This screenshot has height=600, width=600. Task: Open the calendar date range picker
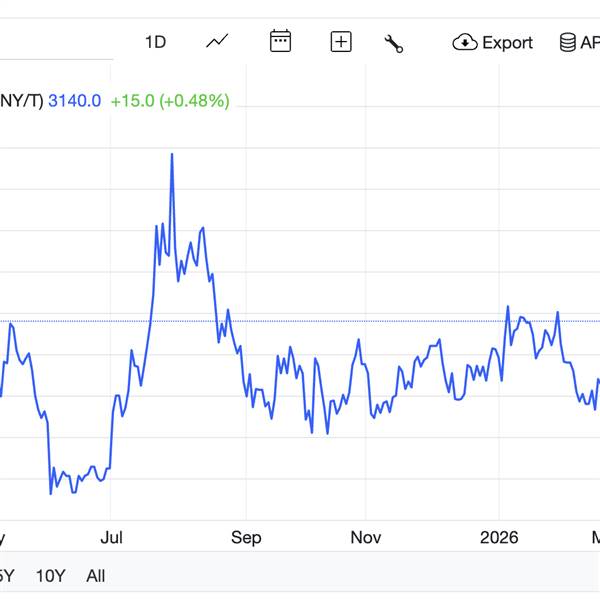[280, 42]
